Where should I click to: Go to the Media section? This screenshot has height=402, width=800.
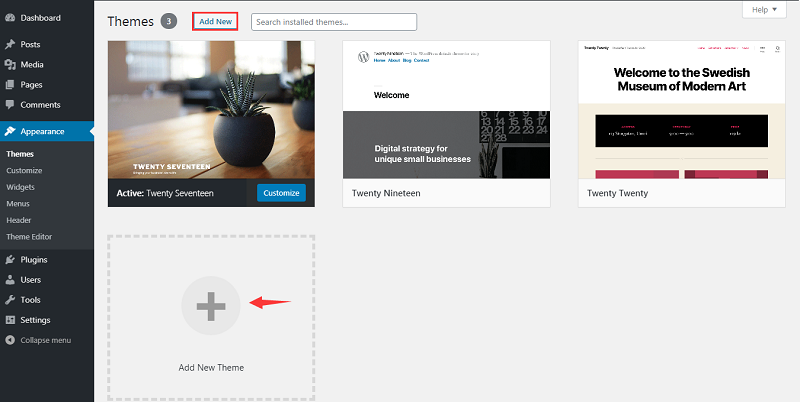click(47, 64)
